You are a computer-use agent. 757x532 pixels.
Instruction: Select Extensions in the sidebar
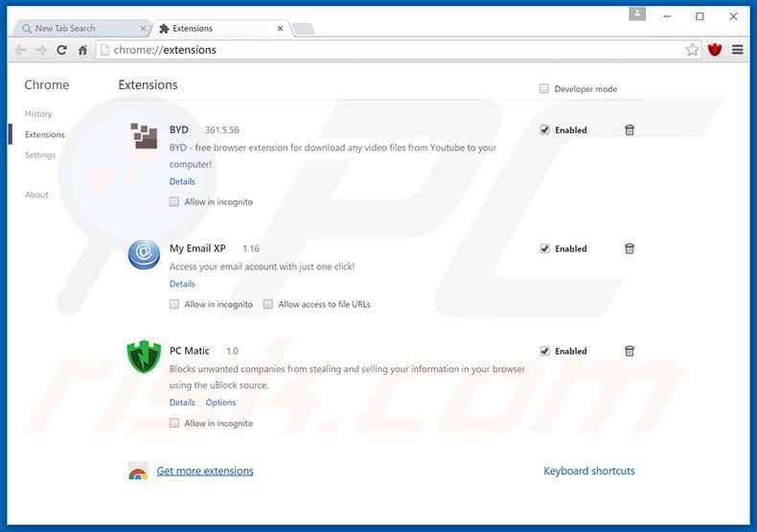click(x=45, y=134)
